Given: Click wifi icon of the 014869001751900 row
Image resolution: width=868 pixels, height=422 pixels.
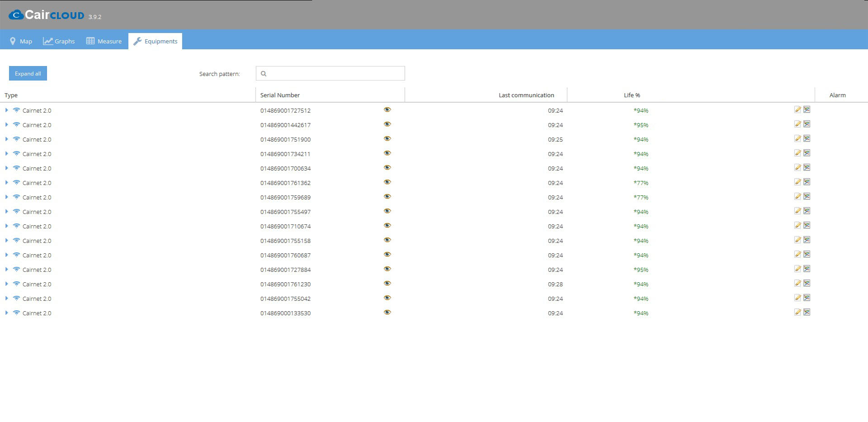Looking at the screenshot, I should (x=16, y=139).
